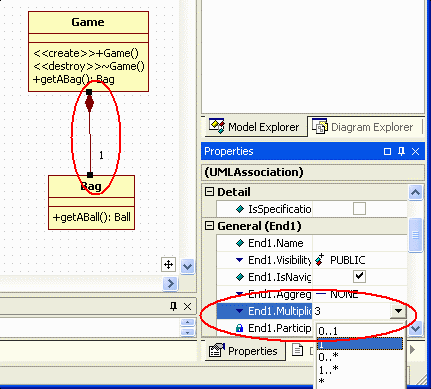
Task: Click the End1.Multiplicity triangle icon
Action: [239, 311]
